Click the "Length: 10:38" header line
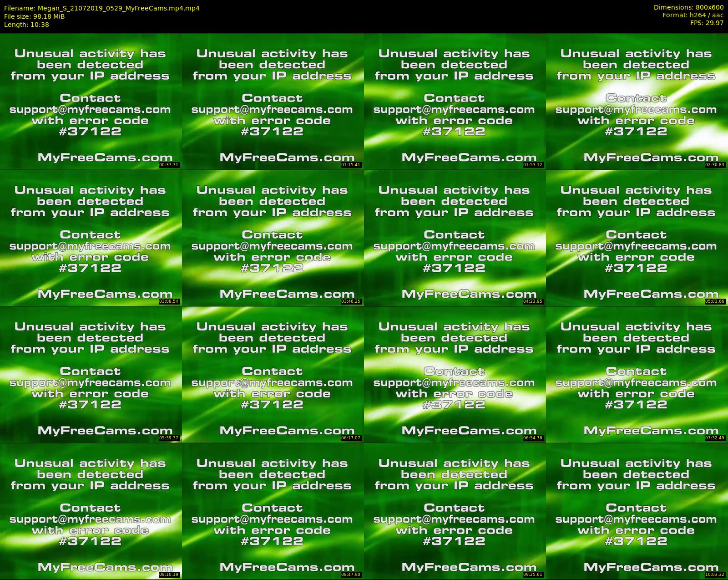Image resolution: width=728 pixels, height=580 pixels. click(x=26, y=25)
